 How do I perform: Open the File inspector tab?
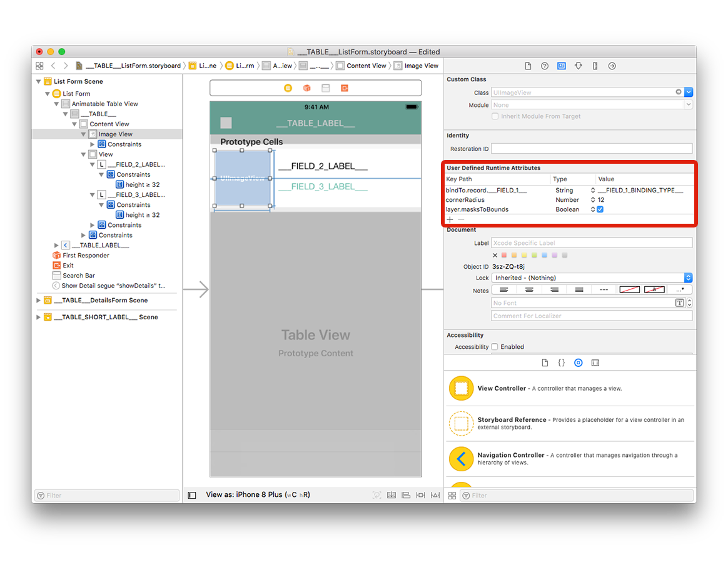[528, 66]
